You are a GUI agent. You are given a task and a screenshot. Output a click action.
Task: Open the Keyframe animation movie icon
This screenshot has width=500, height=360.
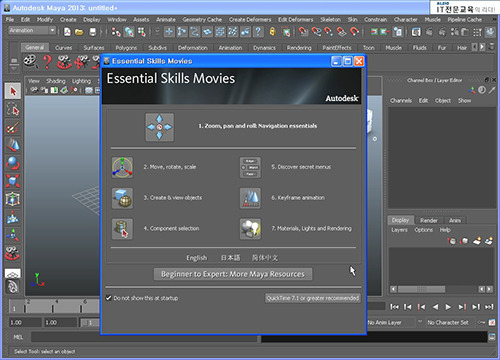click(x=250, y=198)
